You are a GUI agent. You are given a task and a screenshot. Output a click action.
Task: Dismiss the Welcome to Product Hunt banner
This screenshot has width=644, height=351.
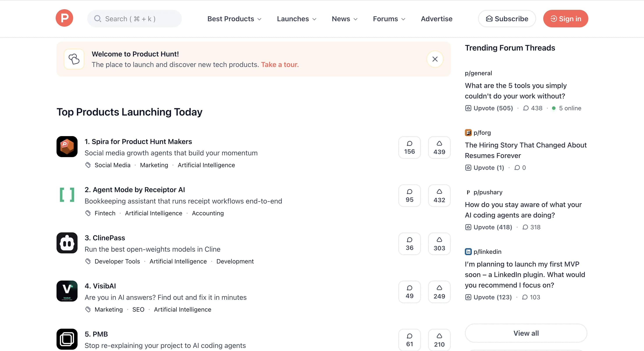tap(435, 59)
